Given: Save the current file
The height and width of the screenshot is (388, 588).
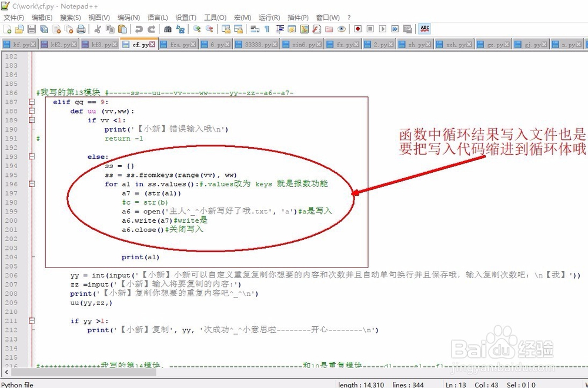Looking at the screenshot, I should [31, 28].
